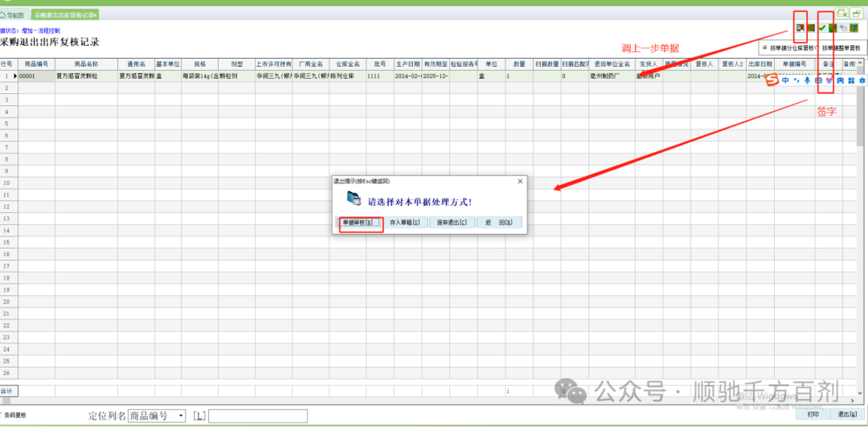Click the single green checkmark toolbar icon
Image resolution: width=868 pixels, height=427 pixels.
822,27
